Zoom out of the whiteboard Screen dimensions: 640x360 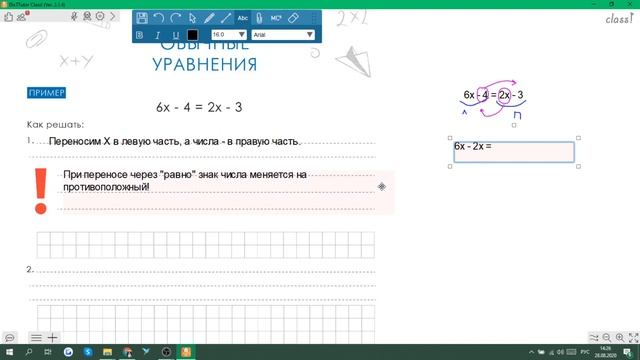click(607, 338)
